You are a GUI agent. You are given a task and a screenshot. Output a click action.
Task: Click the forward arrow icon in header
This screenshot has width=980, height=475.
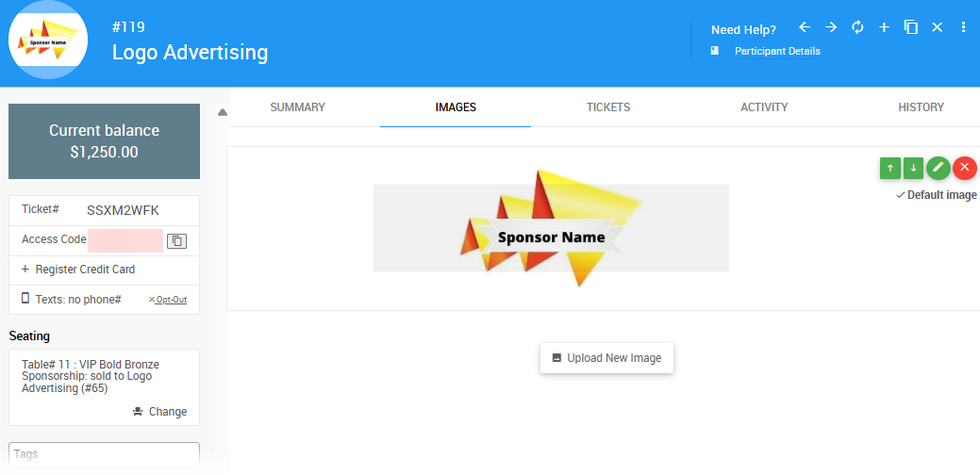tap(831, 27)
